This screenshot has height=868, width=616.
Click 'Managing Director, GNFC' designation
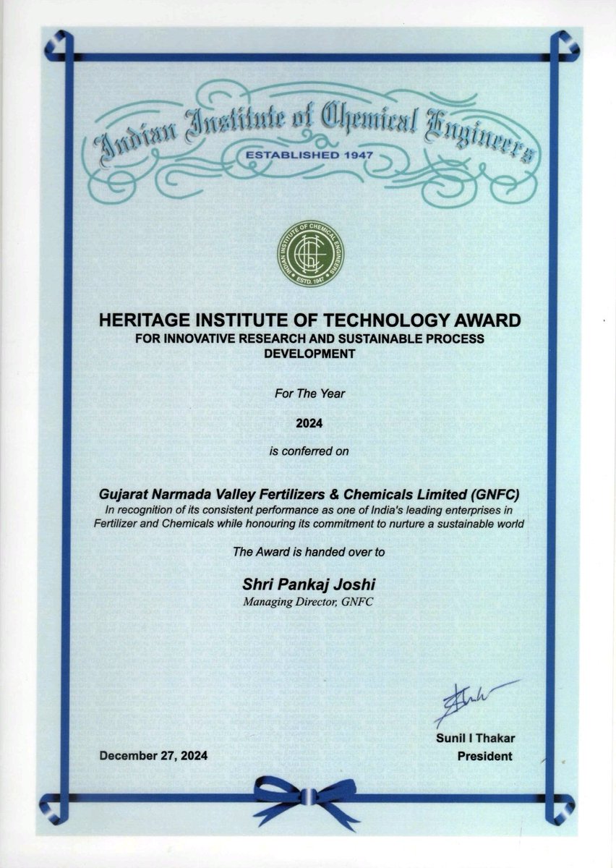(x=309, y=600)
